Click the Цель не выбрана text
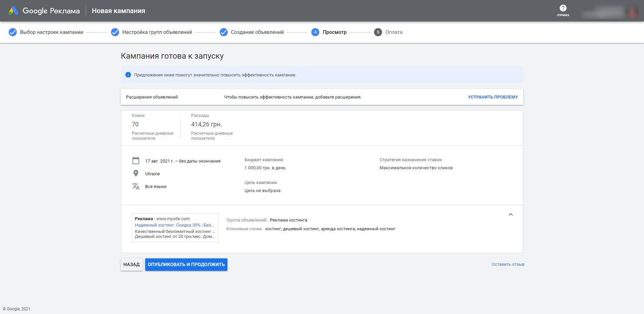The height and width of the screenshot is (314, 644). [263, 191]
